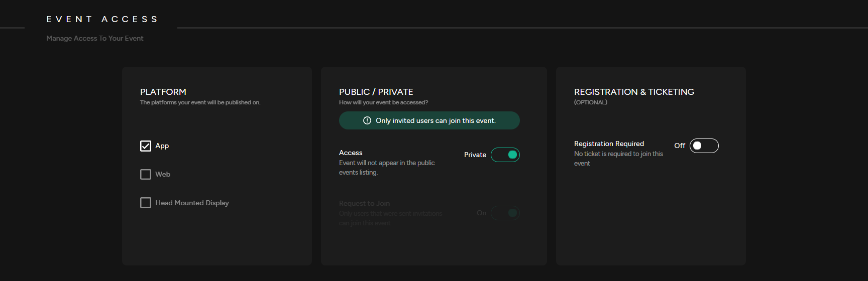Select the App label text

(162, 146)
